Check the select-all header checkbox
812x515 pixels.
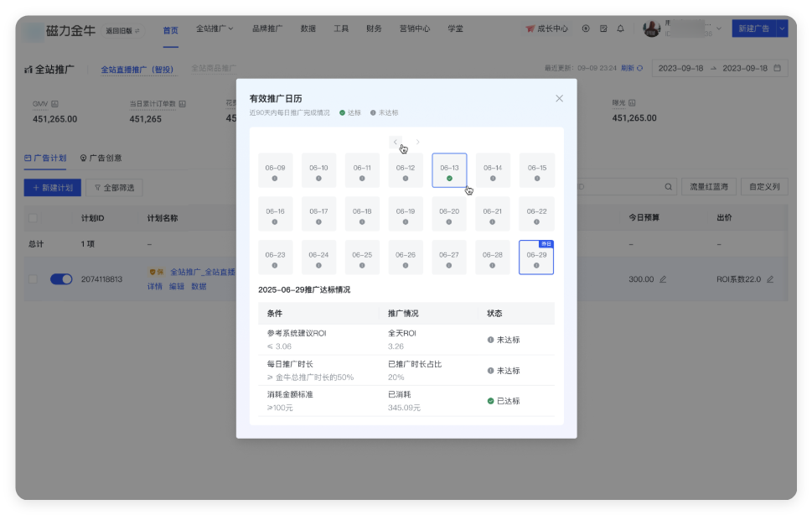coord(34,218)
